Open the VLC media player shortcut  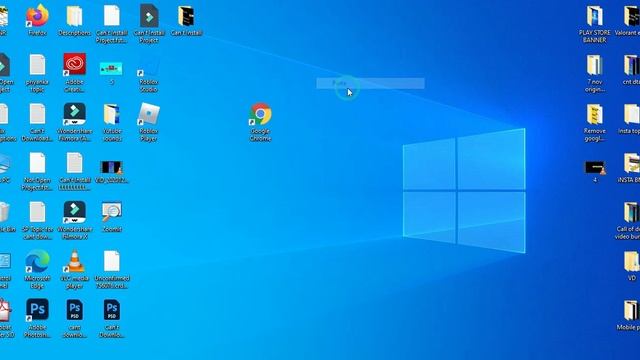coord(74,261)
